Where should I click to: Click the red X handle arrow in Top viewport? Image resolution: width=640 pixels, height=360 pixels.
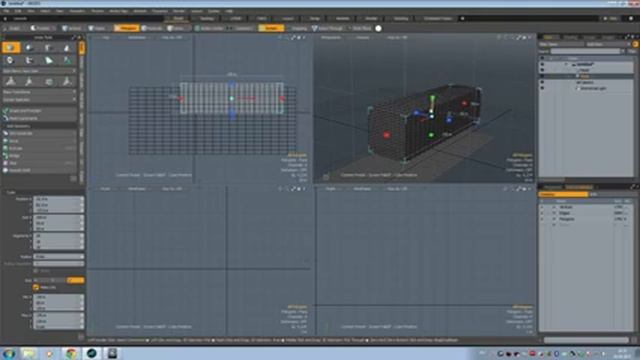(282, 98)
